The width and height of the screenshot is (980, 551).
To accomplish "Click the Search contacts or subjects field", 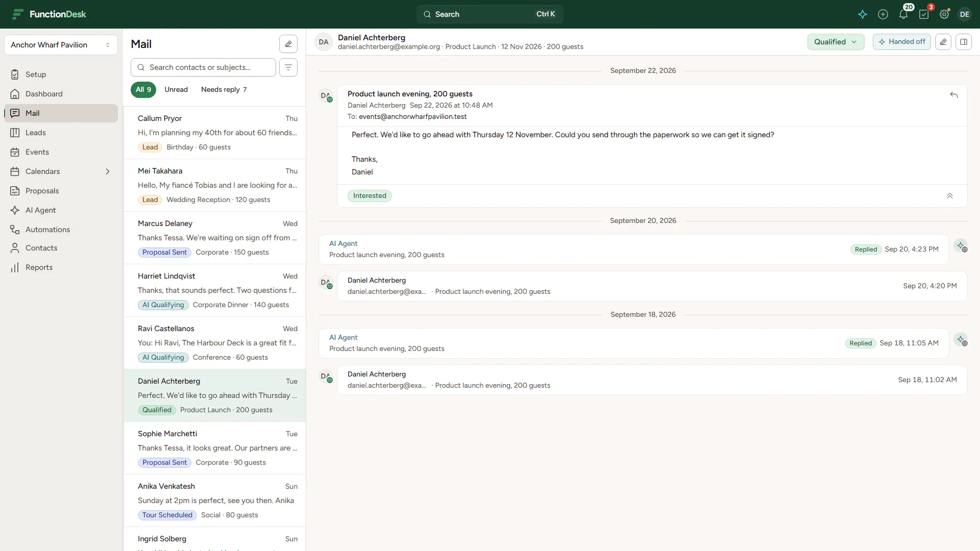I will [203, 67].
